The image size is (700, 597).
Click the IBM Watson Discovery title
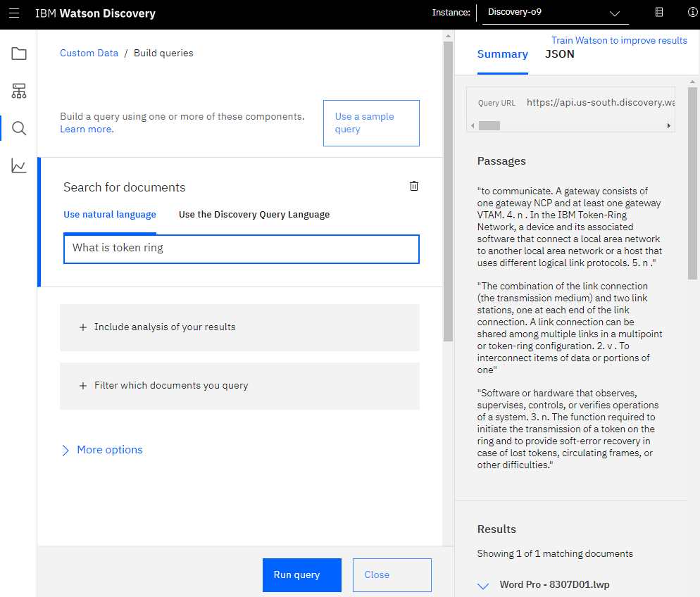pyautogui.click(x=96, y=13)
